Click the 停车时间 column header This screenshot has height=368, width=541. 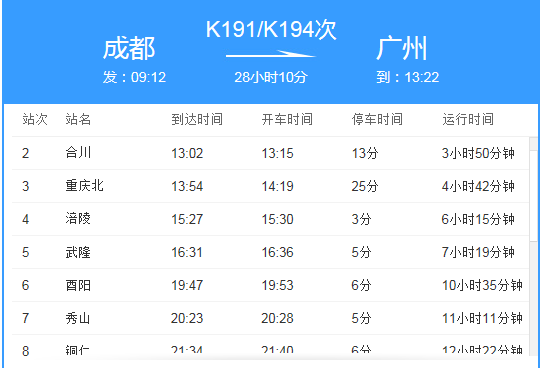pyautogui.click(x=377, y=119)
